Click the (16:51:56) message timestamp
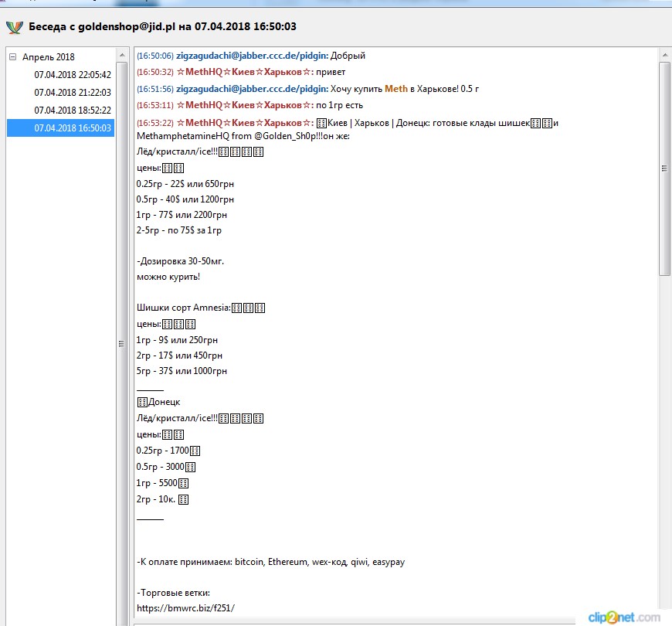The image size is (672, 626). point(154,89)
